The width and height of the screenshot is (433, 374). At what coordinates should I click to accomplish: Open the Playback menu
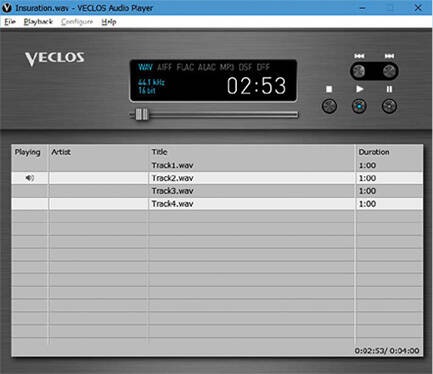(x=38, y=22)
